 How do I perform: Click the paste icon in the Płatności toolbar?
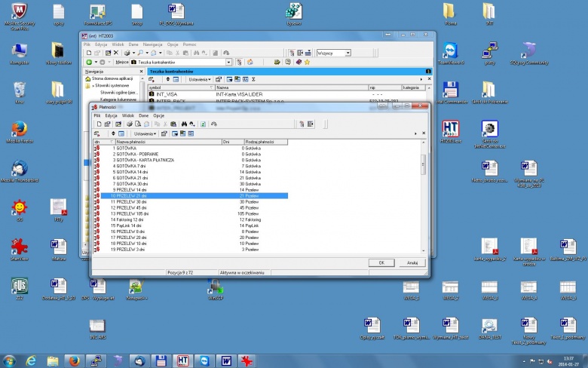pos(173,124)
